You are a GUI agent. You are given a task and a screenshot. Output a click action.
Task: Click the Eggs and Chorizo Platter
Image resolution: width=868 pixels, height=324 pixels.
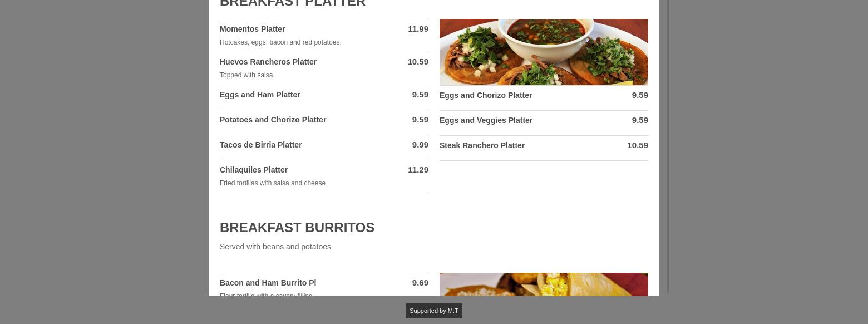(544, 98)
